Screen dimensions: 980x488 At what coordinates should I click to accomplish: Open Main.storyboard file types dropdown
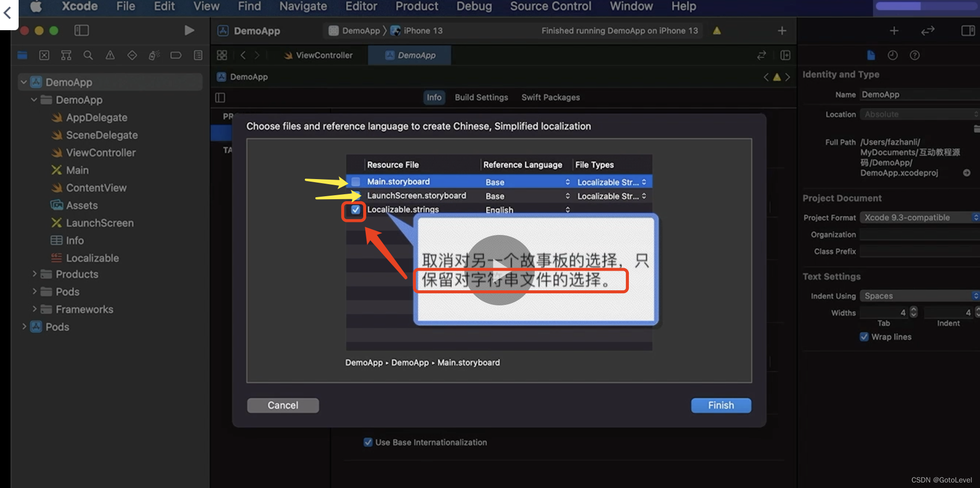tap(612, 182)
